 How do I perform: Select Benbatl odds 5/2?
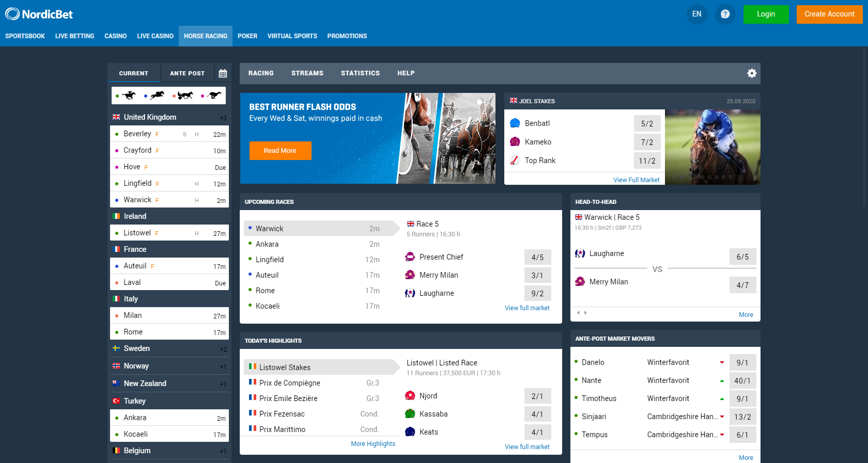pyautogui.click(x=647, y=124)
